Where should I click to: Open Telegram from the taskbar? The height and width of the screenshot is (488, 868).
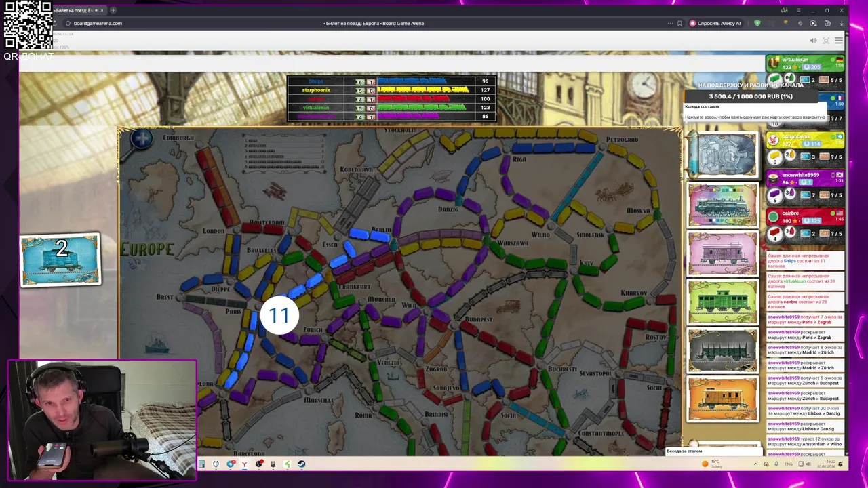click(230, 464)
